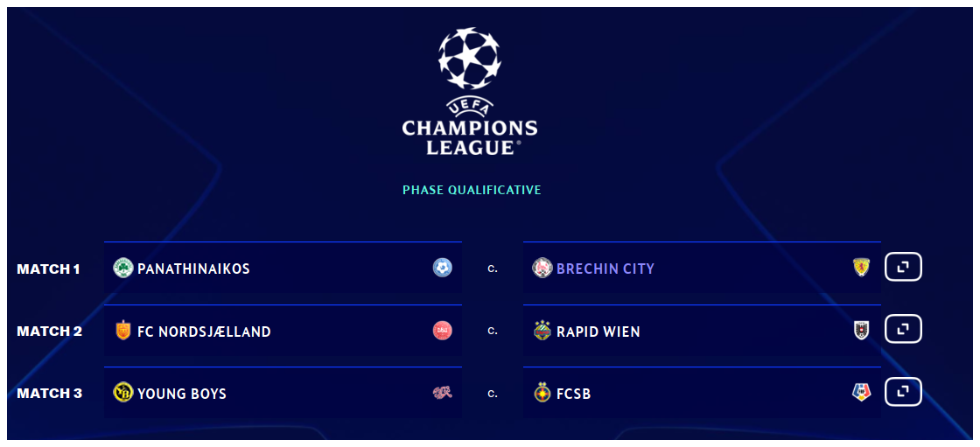Click the Austrian federation badge beside Rapid Wien
Screen dimensions: 980x447
pyautogui.click(x=861, y=330)
